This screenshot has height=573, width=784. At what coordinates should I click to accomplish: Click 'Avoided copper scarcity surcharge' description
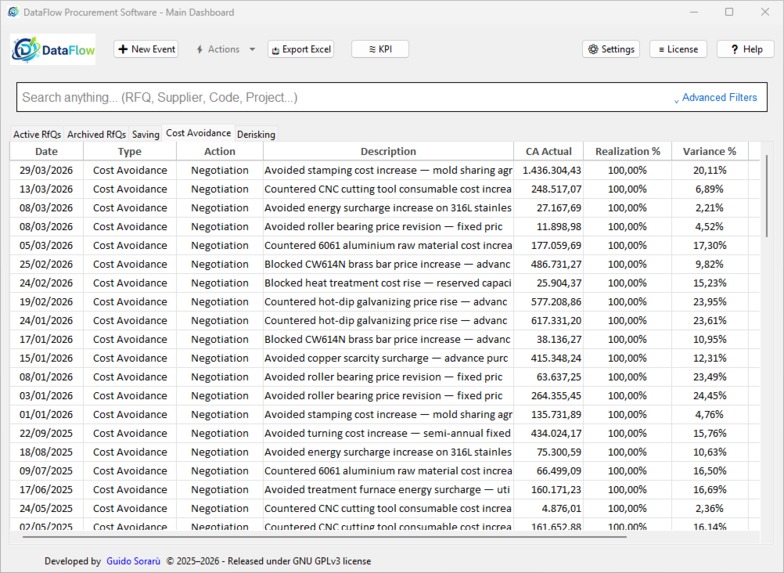click(x=386, y=358)
